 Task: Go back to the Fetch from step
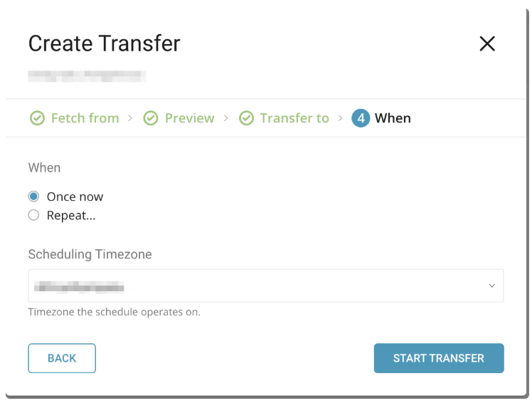pyautogui.click(x=85, y=118)
